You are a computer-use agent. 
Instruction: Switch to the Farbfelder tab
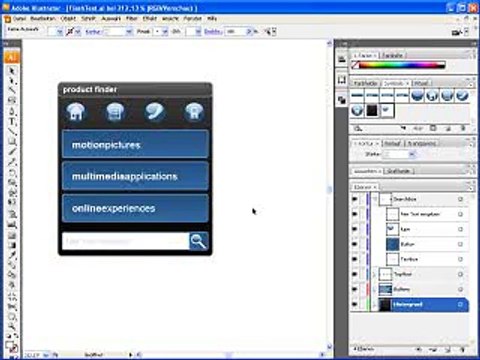pos(365,83)
